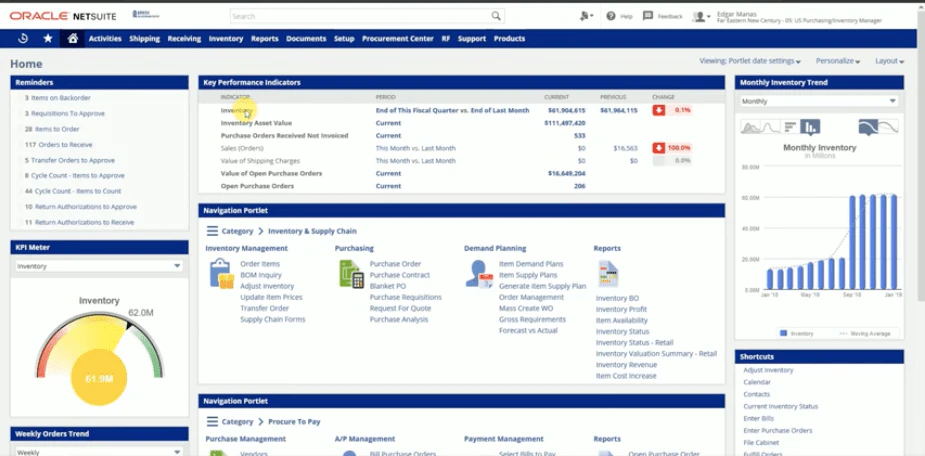Open the Feedback speech bubble icon
The image size is (925, 456).
pos(648,16)
